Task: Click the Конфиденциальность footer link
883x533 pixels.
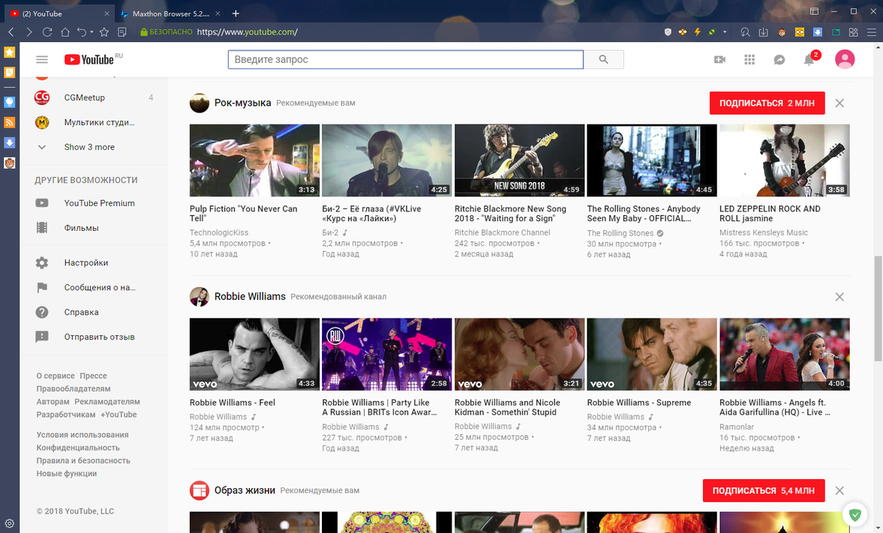Action: click(78, 448)
